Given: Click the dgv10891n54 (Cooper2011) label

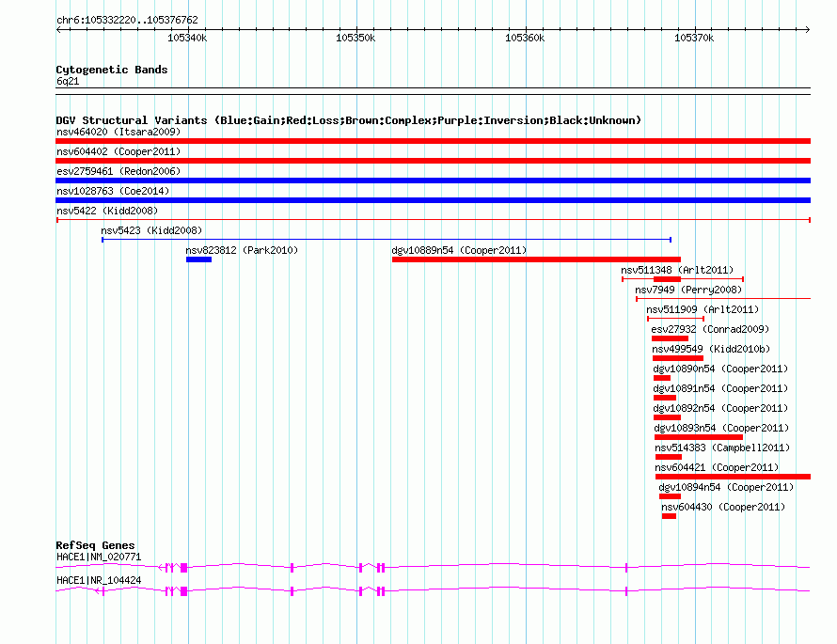Looking at the screenshot, I should click(x=720, y=388).
